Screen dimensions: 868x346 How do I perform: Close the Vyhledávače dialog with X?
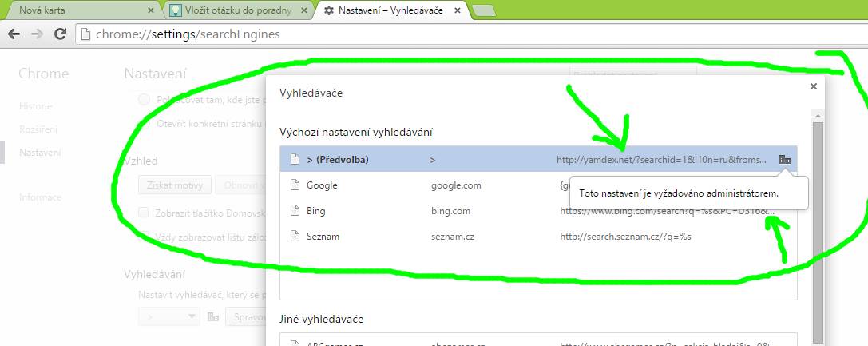[x=813, y=86]
